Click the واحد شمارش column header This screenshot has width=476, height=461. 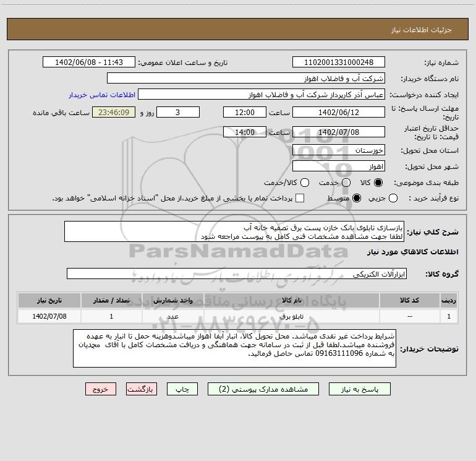[172, 300]
